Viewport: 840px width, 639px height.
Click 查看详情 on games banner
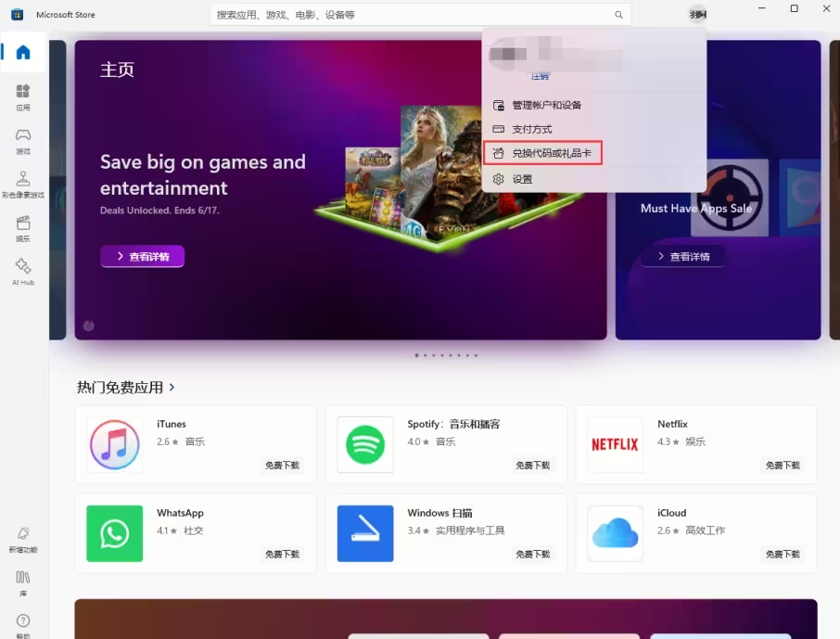point(143,256)
